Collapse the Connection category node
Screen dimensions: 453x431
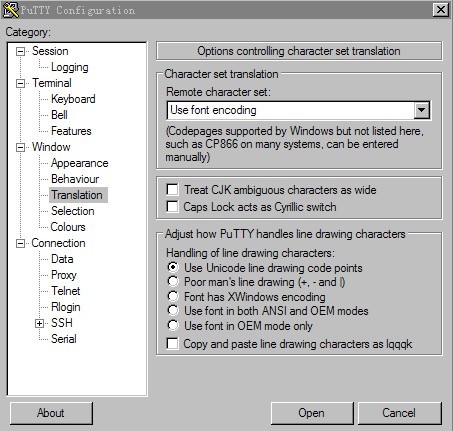click(21, 243)
